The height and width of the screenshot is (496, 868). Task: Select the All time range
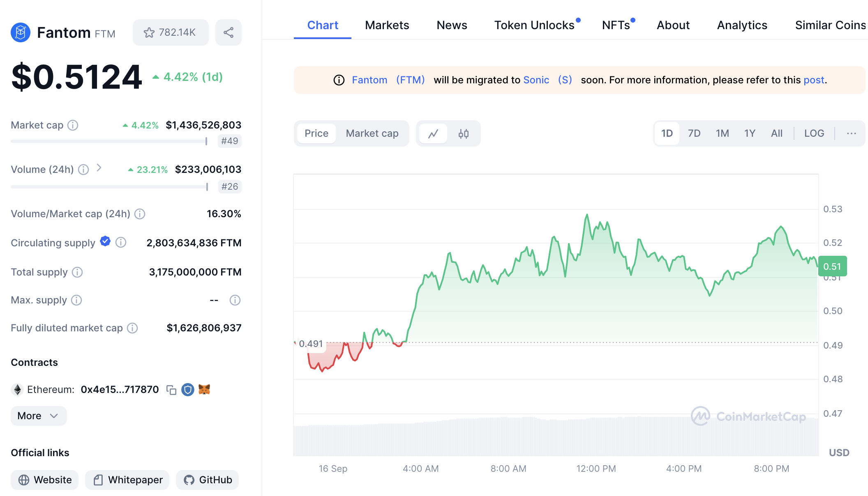[777, 133]
